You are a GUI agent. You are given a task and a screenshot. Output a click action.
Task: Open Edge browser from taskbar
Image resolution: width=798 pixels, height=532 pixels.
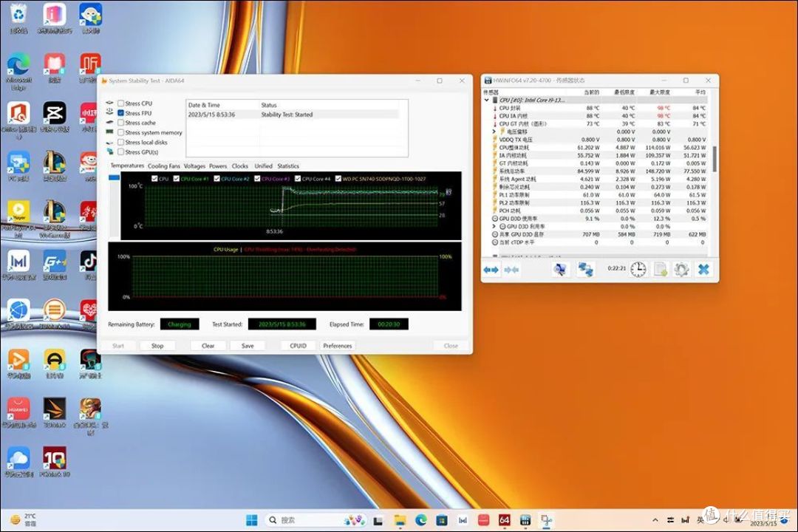[421, 519]
